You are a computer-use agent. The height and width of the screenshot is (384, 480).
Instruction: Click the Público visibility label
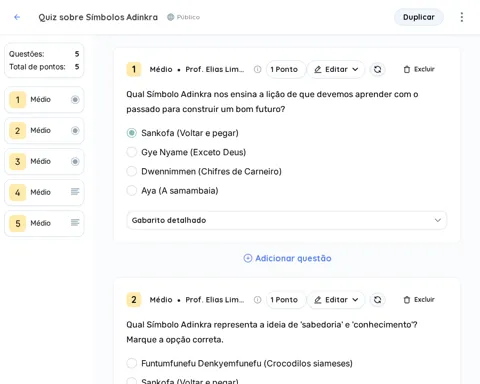188,17
